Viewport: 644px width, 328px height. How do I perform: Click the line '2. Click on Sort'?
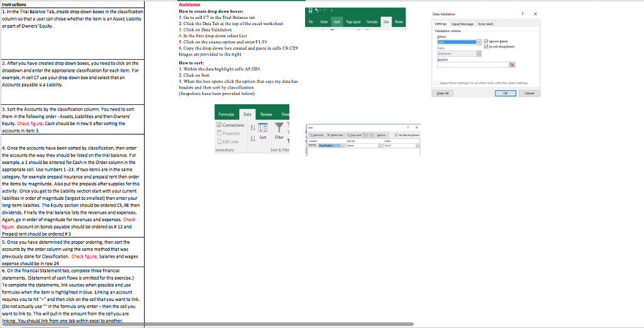click(194, 75)
